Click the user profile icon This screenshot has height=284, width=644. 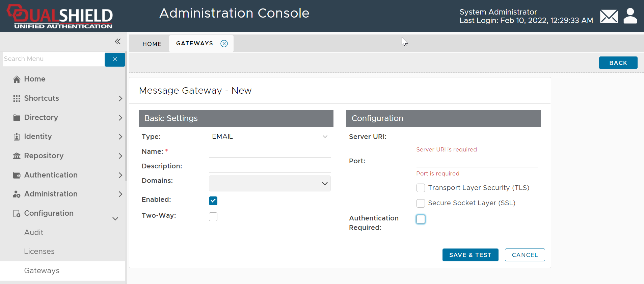tap(630, 16)
